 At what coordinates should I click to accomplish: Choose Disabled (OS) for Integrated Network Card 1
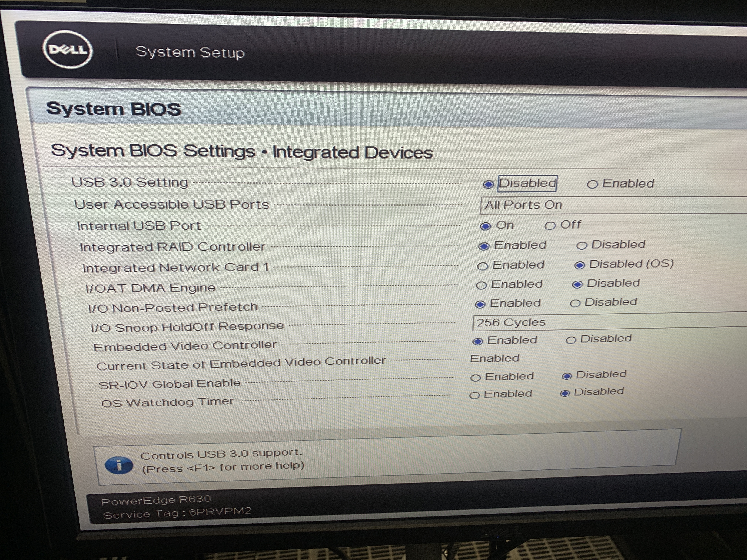tap(580, 265)
